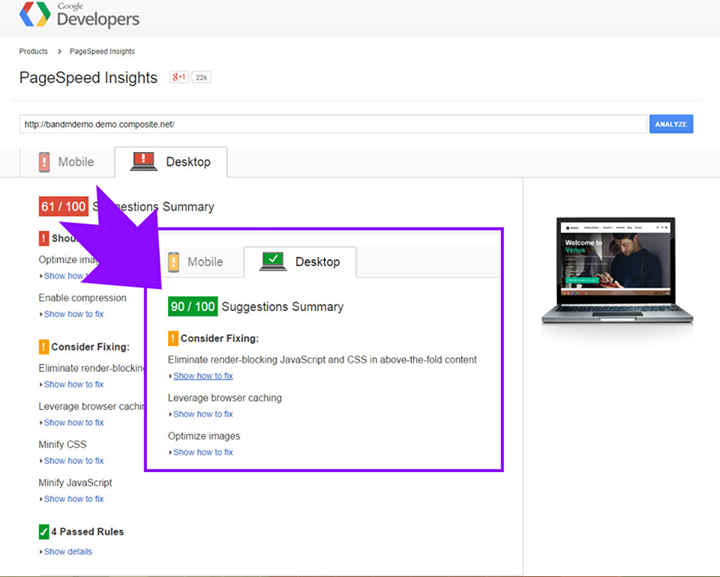
Task: Expand Show details under Passed Rules
Action: 68,552
